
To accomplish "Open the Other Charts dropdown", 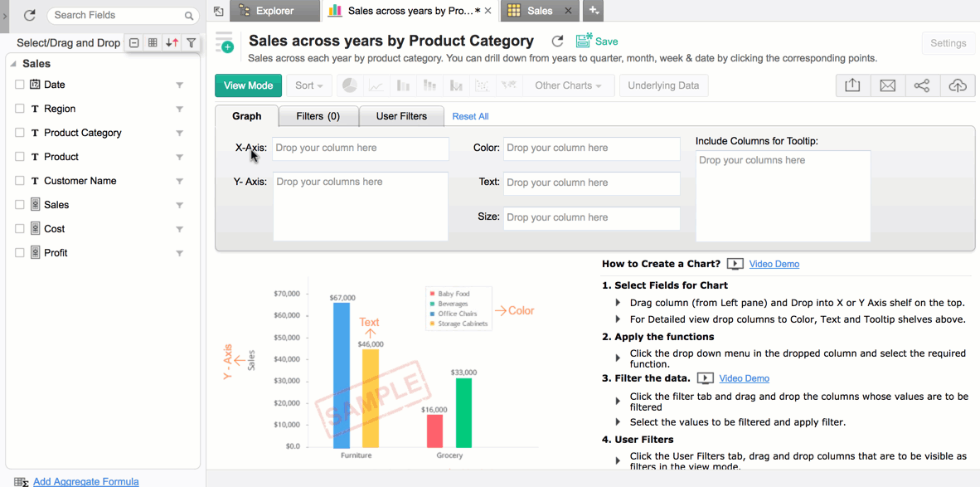I will (568, 85).
